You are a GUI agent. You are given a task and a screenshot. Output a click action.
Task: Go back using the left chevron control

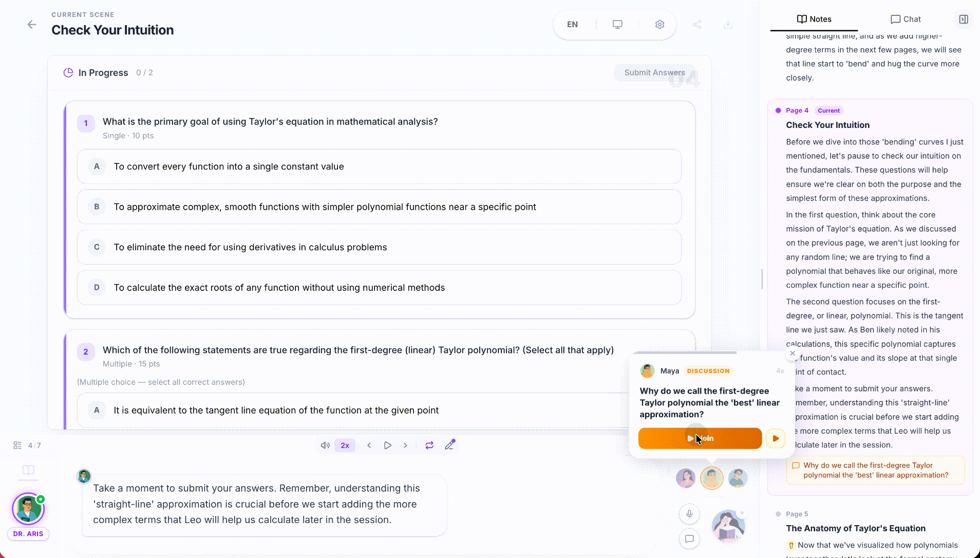[x=369, y=445]
